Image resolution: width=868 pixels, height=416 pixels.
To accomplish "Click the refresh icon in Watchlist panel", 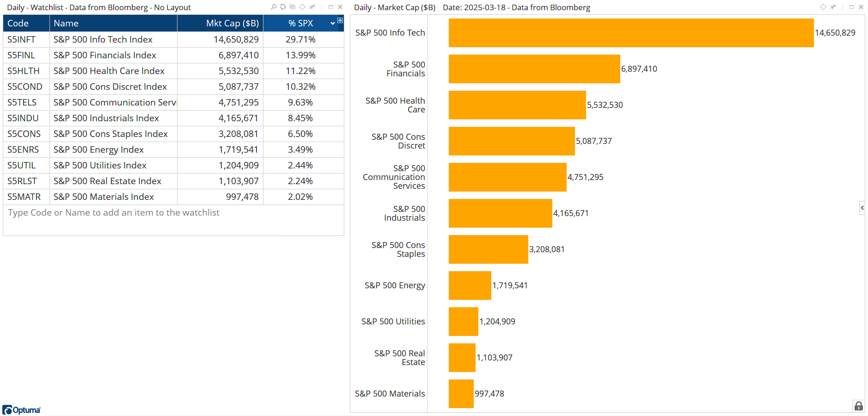I will click(x=283, y=7).
